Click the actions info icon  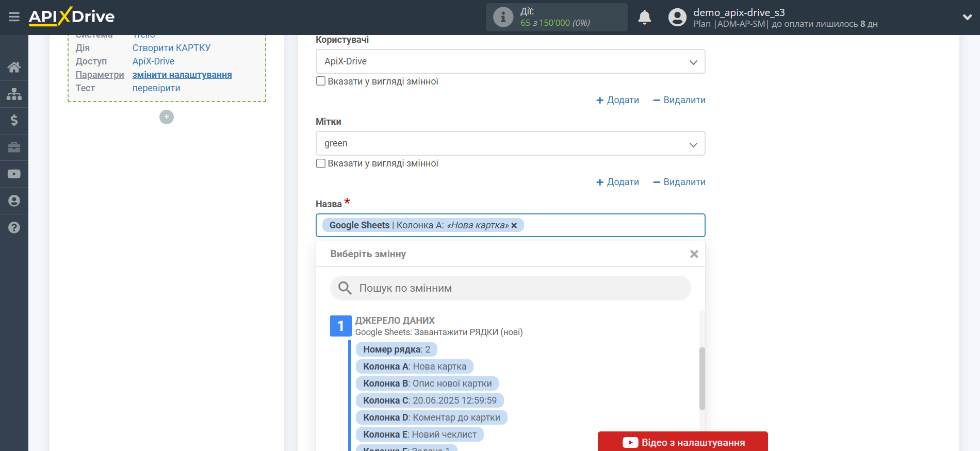click(x=503, y=17)
